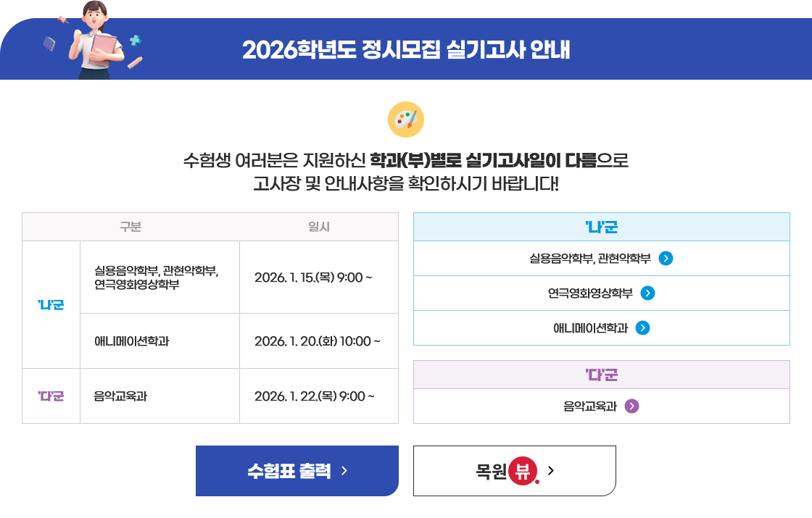812x518 pixels.
Task: Open the '나'군 section header panel
Action: [x=602, y=227]
